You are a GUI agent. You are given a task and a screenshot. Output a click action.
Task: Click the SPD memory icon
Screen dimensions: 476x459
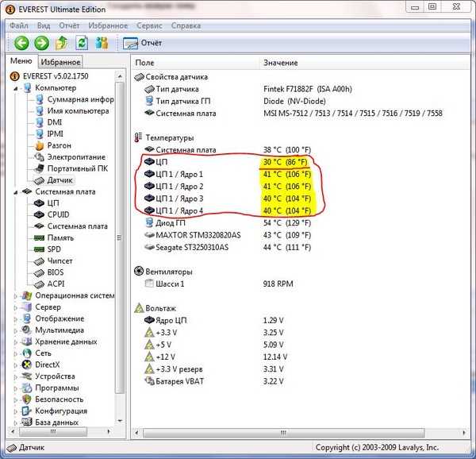pyautogui.click(x=39, y=249)
